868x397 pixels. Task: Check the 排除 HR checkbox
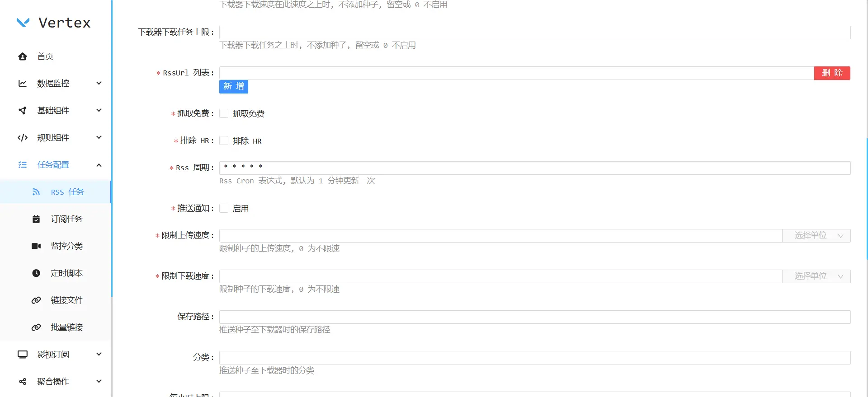click(x=224, y=140)
